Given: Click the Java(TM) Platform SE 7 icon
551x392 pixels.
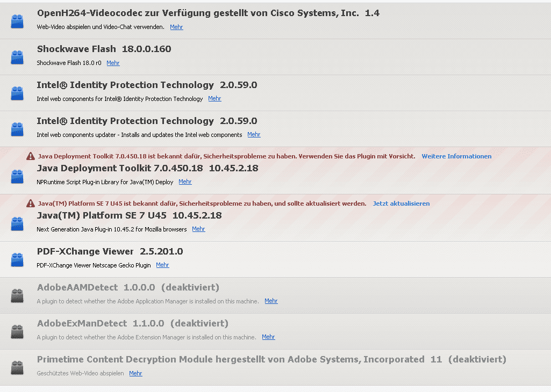Looking at the screenshot, I should [x=17, y=223].
